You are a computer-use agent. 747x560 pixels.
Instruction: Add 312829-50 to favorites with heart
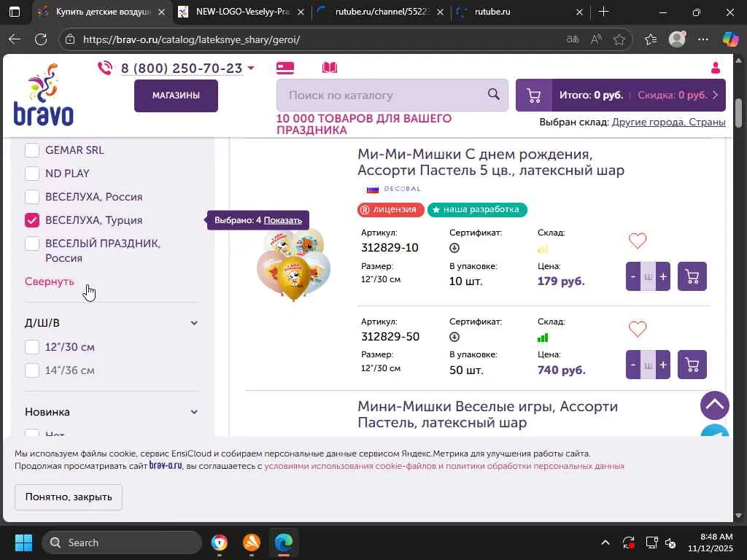(638, 329)
